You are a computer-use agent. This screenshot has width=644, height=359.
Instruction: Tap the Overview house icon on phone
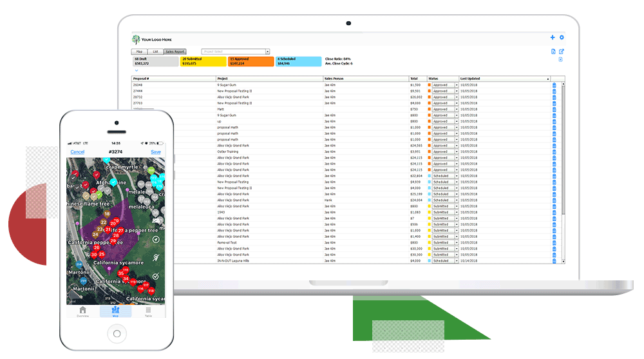tap(82, 311)
